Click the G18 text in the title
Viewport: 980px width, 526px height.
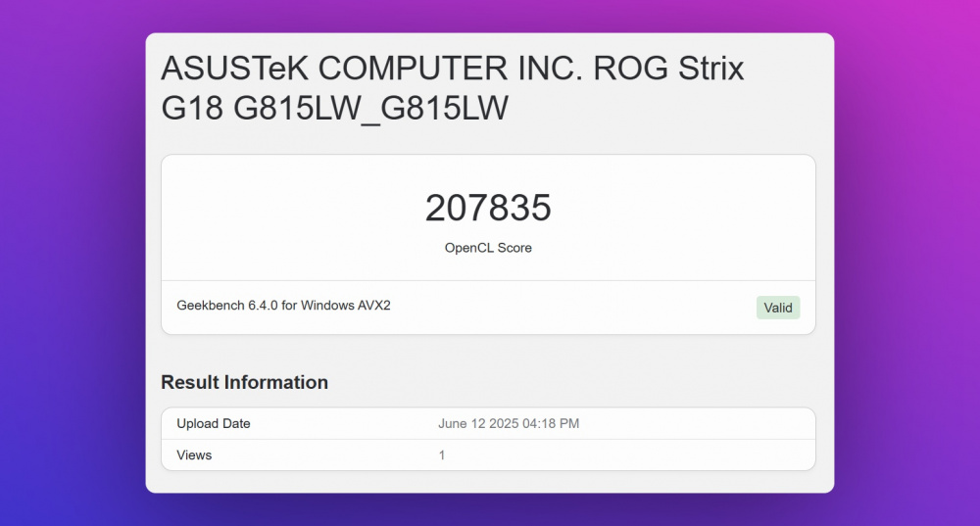point(192,108)
